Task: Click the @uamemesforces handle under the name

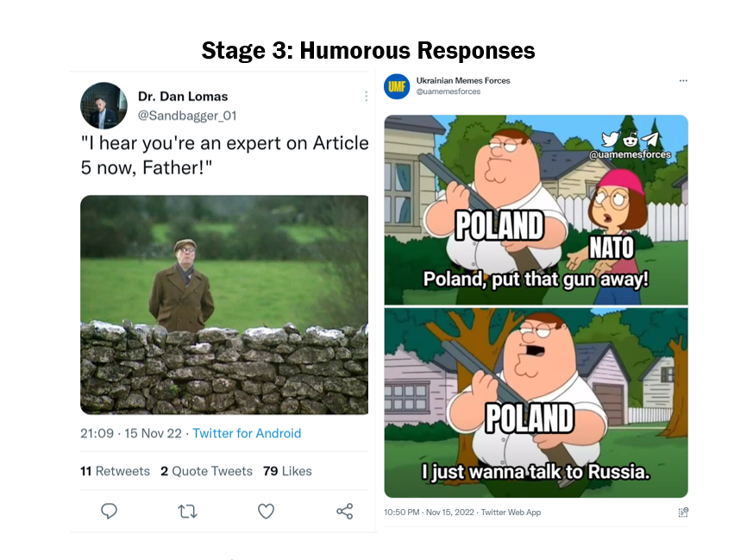Action: click(449, 91)
